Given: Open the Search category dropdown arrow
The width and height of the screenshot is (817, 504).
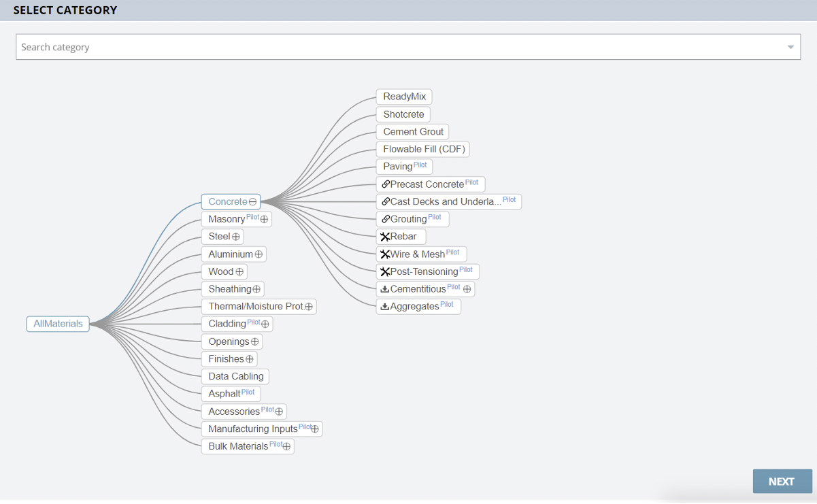Looking at the screenshot, I should click(x=790, y=48).
